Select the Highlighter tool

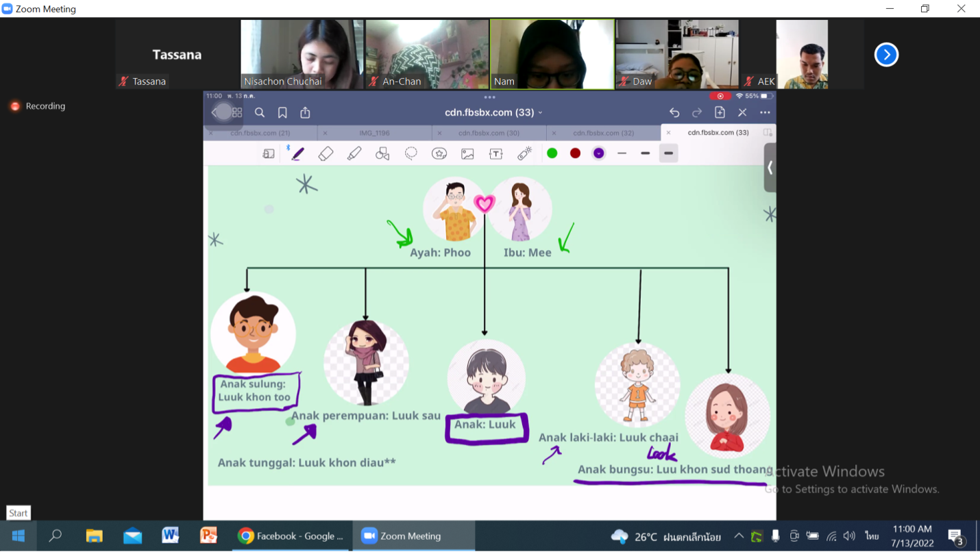pos(354,154)
